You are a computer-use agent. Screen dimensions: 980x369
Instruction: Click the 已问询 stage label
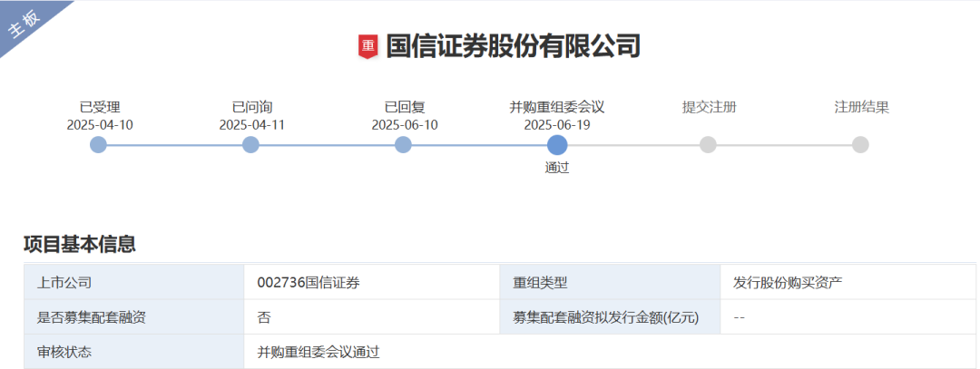point(252,107)
